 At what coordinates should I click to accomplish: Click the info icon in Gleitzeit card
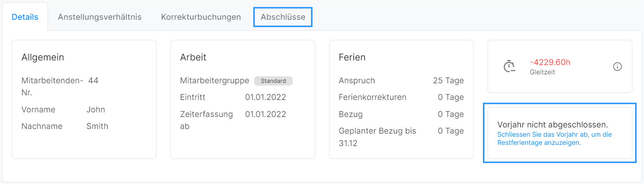click(617, 67)
